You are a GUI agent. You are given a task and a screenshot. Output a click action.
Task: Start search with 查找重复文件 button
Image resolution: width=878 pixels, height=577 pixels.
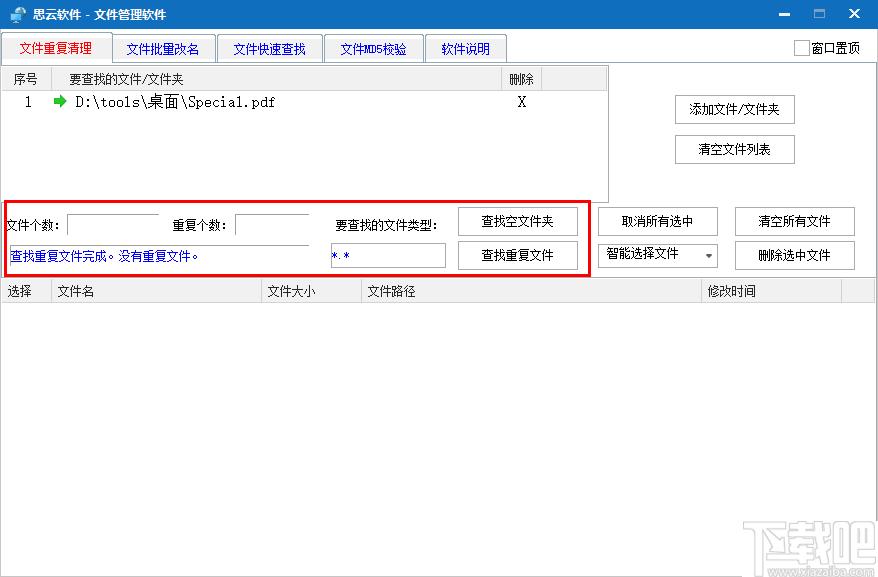point(517,255)
